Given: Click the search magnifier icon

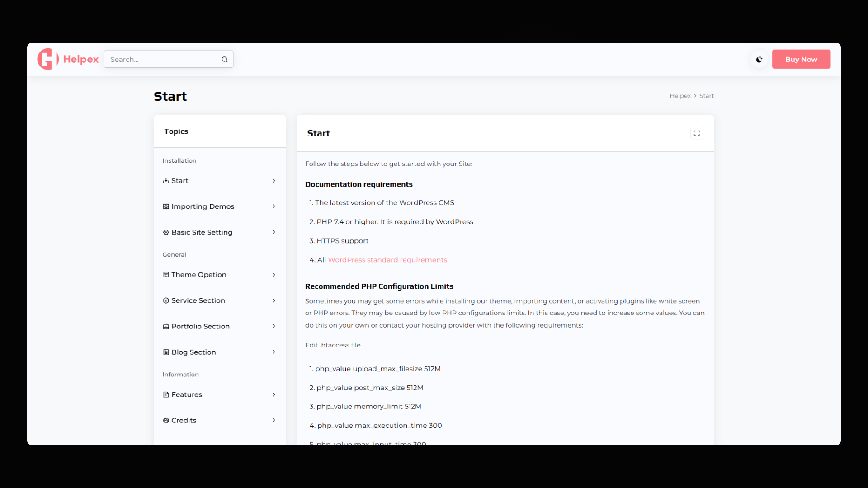Looking at the screenshot, I should pos(224,60).
